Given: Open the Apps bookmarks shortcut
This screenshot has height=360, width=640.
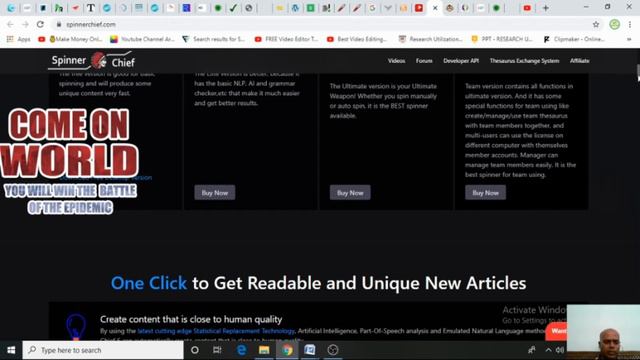Looking at the screenshot, I should pos(19,39).
